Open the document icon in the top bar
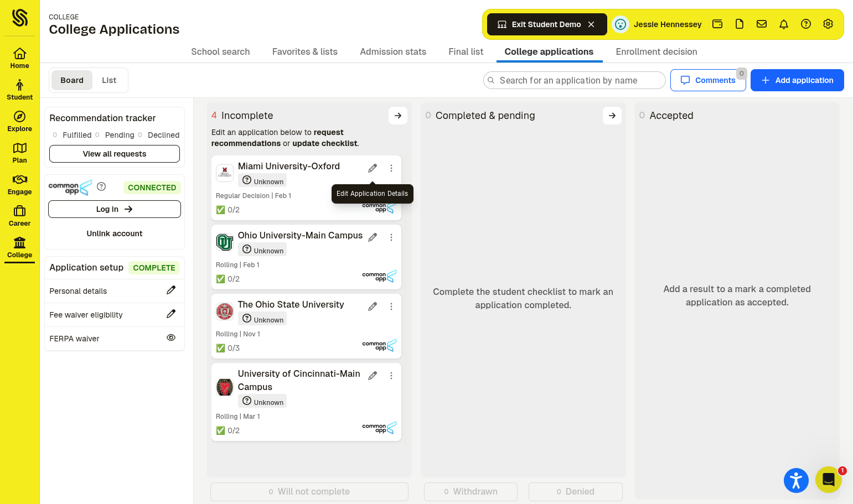This screenshot has width=853, height=504. pos(740,24)
